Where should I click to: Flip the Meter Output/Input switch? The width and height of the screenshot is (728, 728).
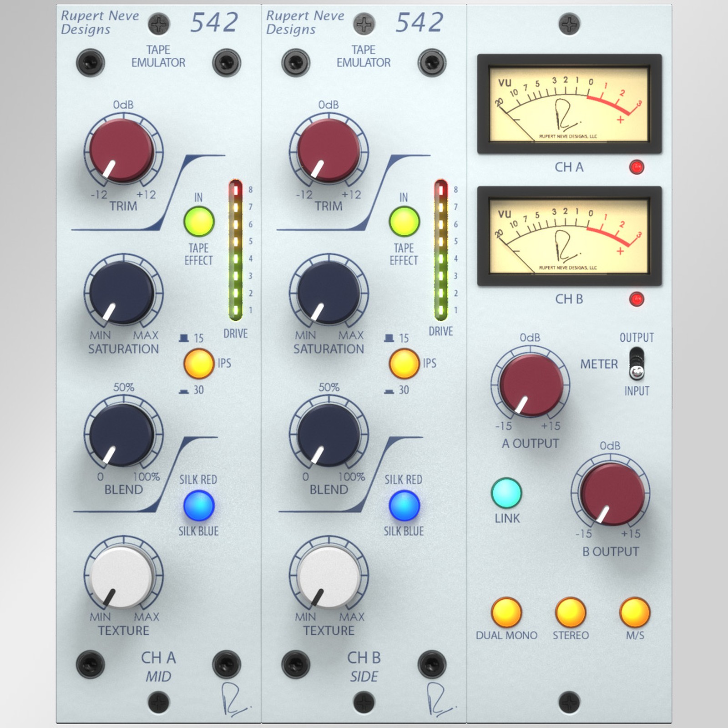pyautogui.click(x=637, y=364)
